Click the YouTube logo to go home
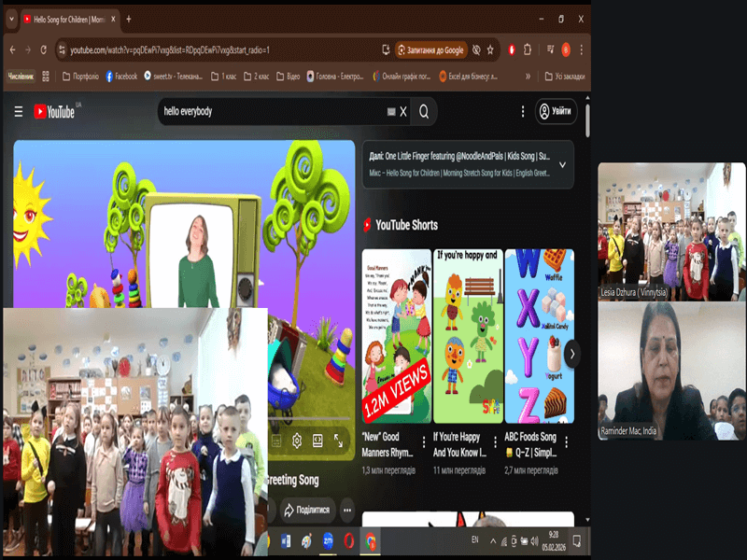The image size is (747, 560). [x=55, y=112]
